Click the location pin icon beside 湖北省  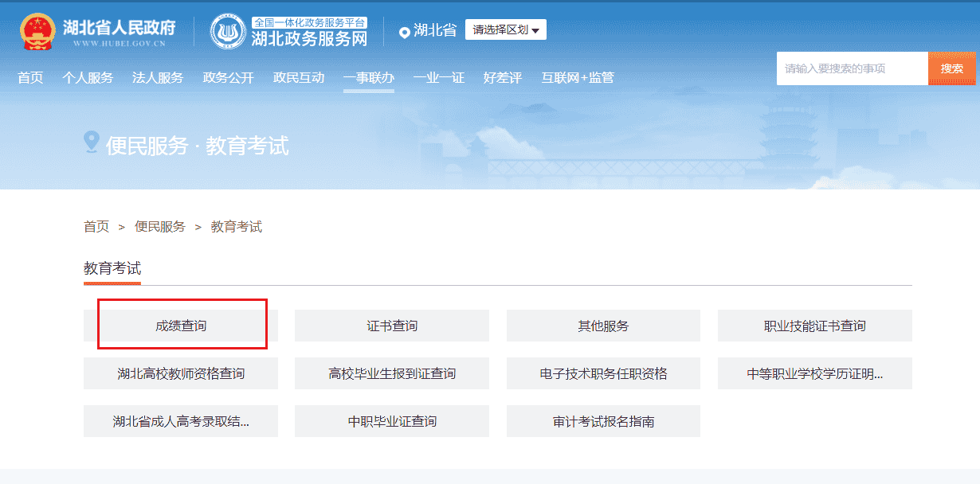point(404,32)
